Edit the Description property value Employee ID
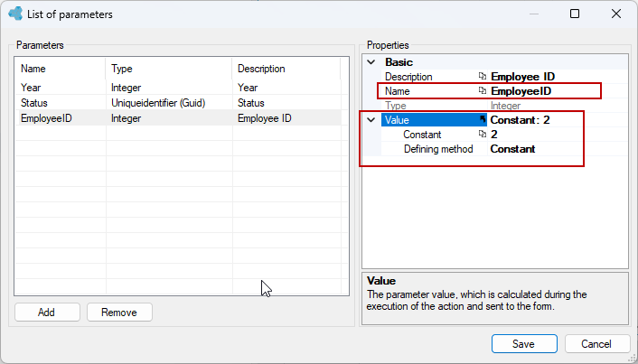The image size is (638, 364). pos(558,77)
